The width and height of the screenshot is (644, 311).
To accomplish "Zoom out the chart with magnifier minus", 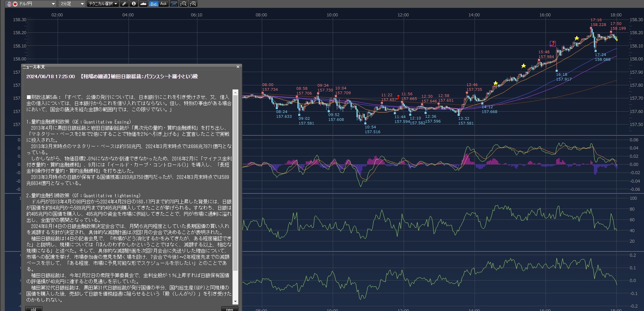I will click(x=183, y=4).
